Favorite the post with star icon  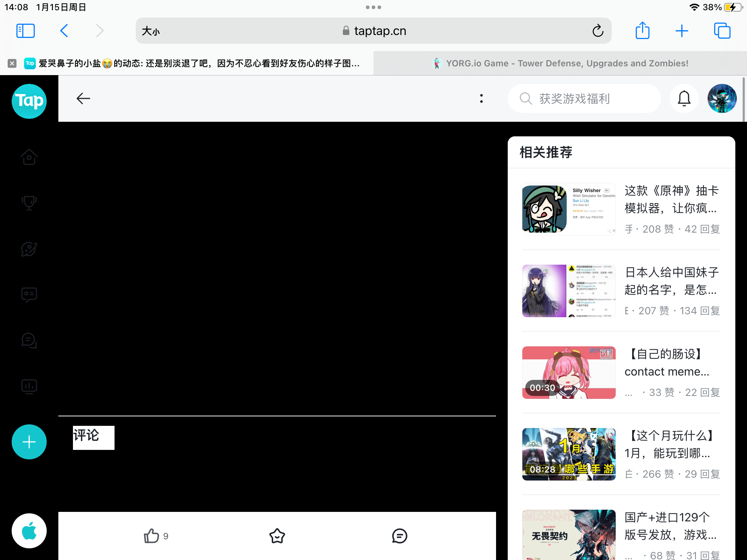tap(277, 536)
